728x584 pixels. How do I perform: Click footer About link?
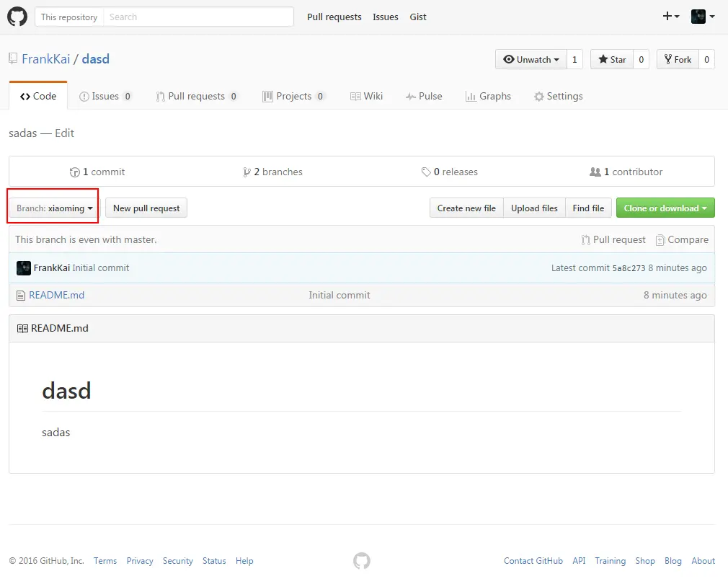click(x=703, y=561)
